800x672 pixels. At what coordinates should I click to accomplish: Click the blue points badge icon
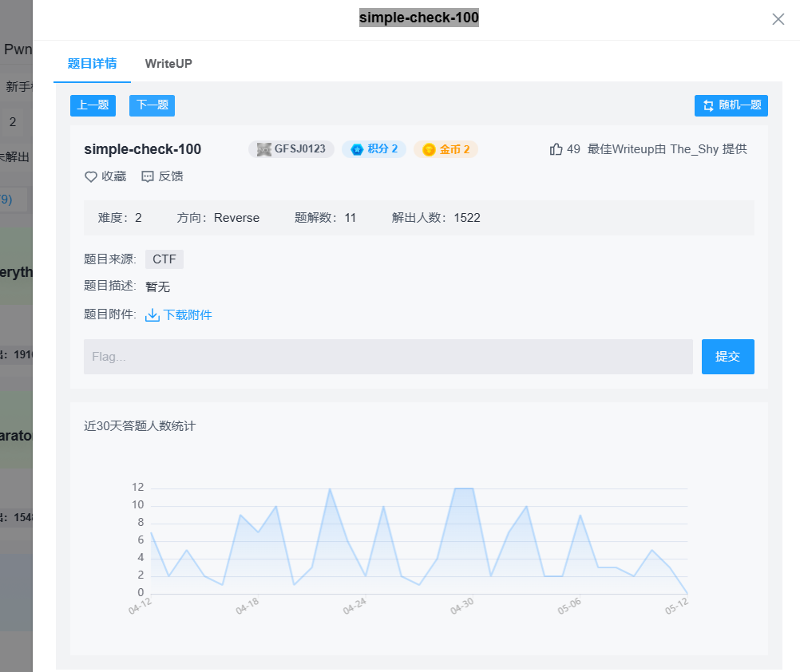[357, 149]
